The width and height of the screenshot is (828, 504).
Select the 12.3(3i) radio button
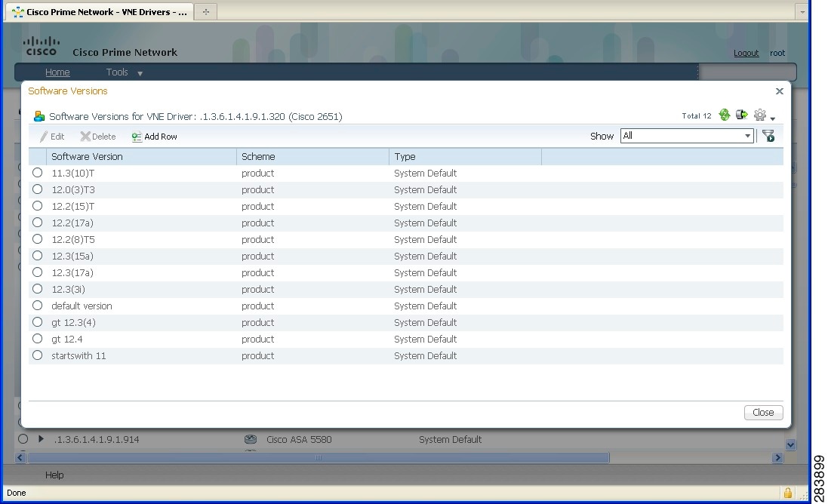pos(38,289)
